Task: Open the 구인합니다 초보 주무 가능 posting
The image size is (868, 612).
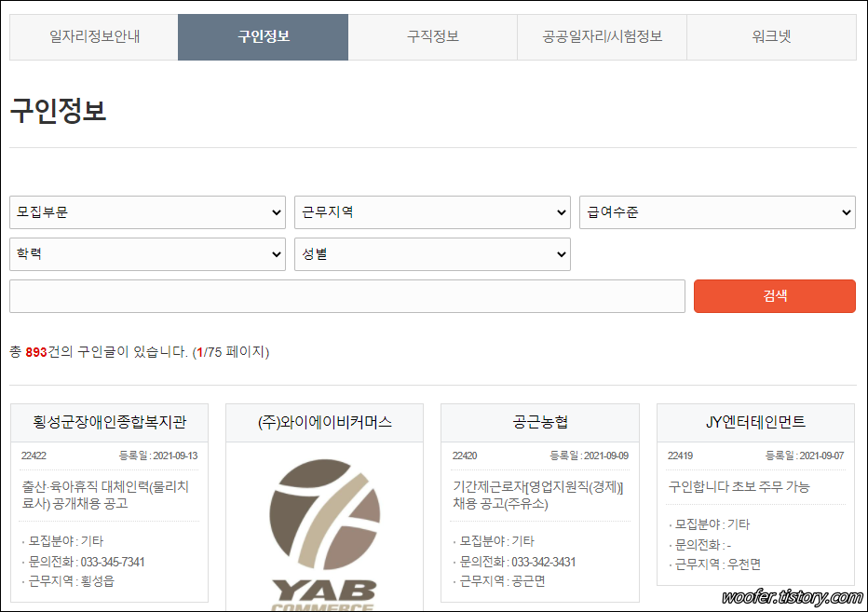Action: point(739,487)
